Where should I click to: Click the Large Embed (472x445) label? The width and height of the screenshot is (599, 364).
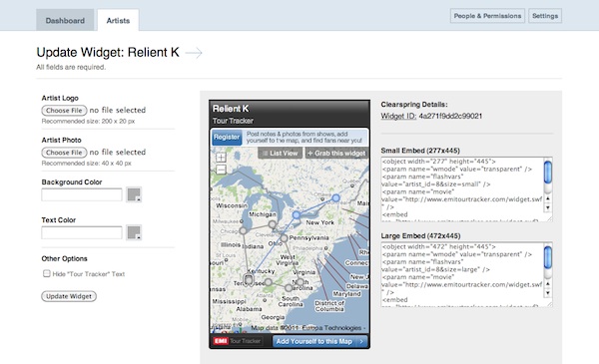[x=420, y=235]
